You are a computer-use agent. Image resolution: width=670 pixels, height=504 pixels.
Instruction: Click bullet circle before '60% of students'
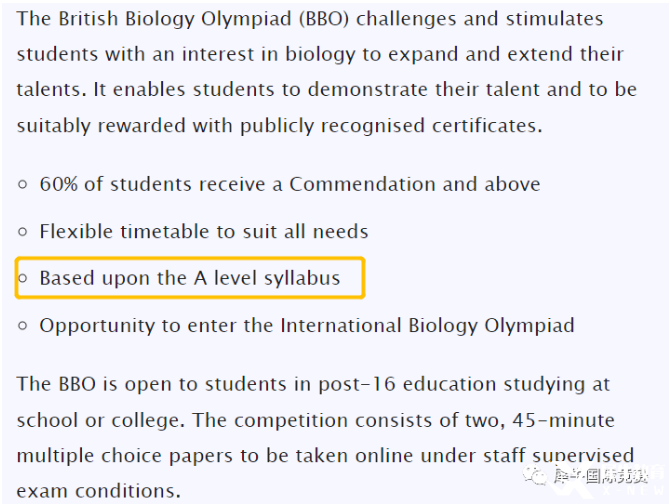23,185
